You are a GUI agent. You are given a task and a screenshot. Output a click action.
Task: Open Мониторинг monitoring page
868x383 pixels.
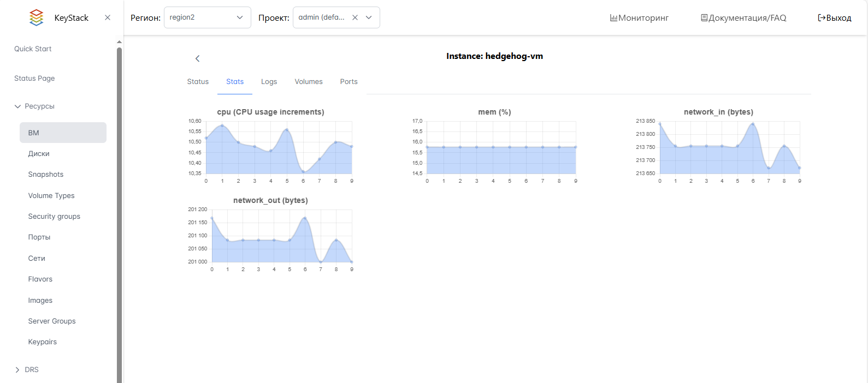coord(639,18)
